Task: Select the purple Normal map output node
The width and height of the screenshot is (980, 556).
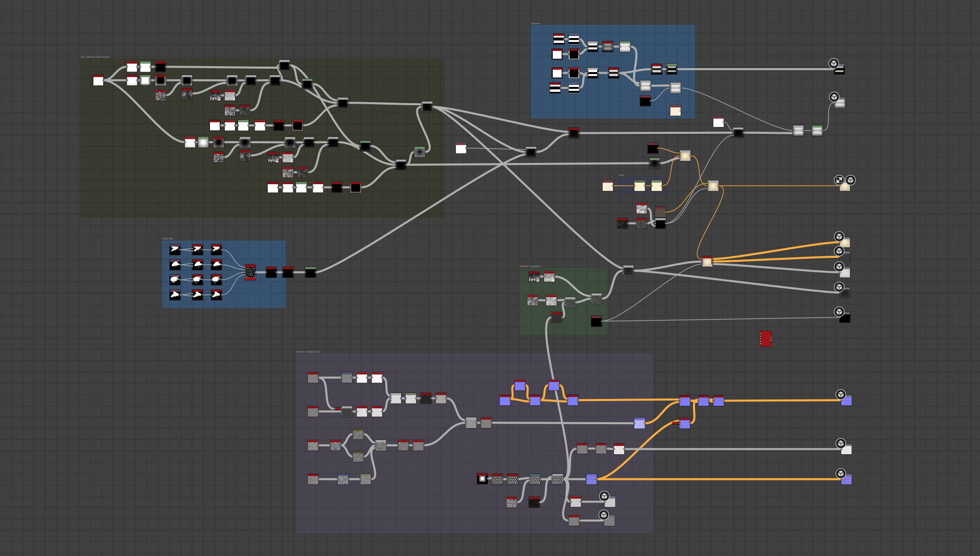Action: 846,401
